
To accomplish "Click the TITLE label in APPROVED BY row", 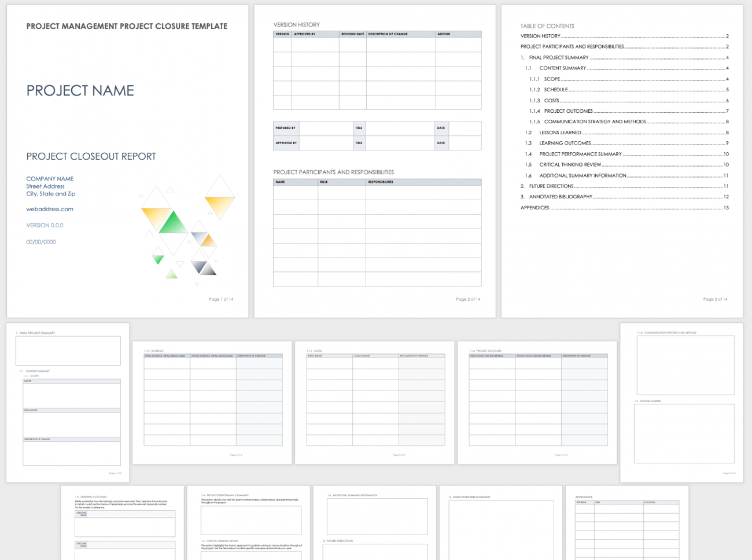I will [x=359, y=143].
